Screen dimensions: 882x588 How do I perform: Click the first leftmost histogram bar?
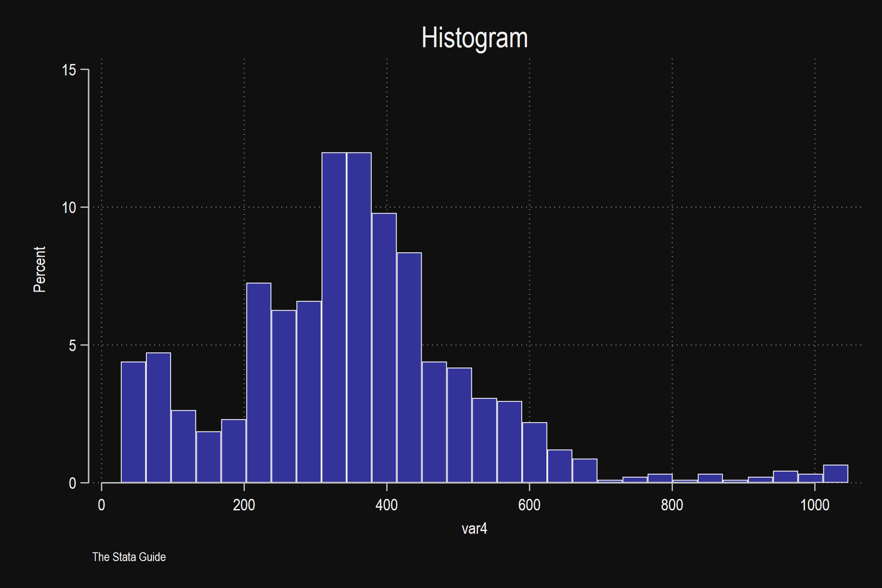[133, 422]
